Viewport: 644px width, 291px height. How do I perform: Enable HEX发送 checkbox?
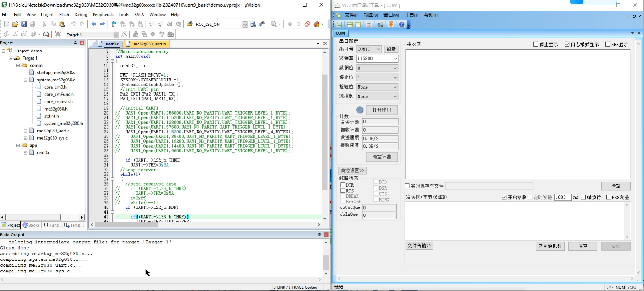point(608,197)
